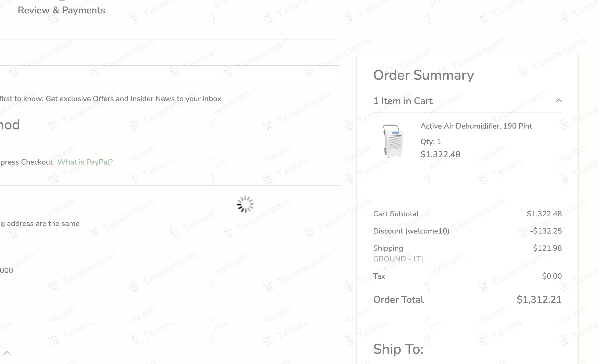Toggle the billing address are the same option

(40, 224)
